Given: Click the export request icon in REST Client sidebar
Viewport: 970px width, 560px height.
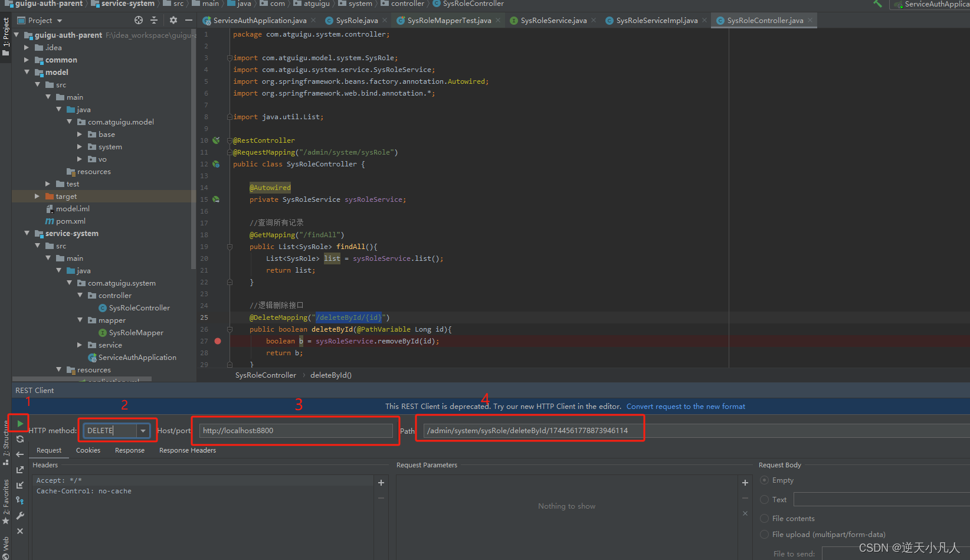Looking at the screenshot, I should click(x=19, y=469).
